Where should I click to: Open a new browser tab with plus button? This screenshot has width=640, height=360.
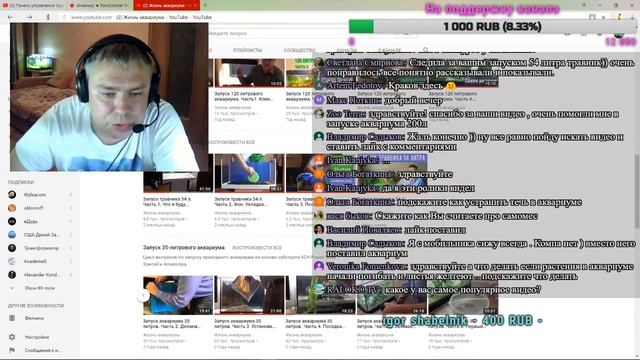click(x=205, y=5)
